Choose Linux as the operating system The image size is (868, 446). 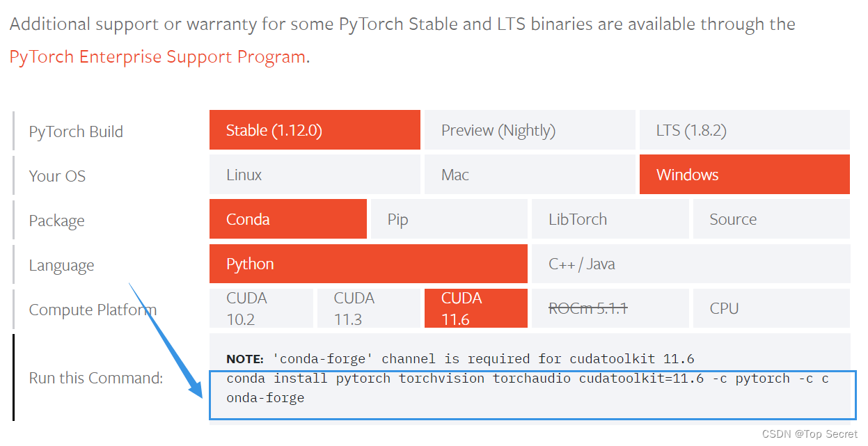pyautogui.click(x=315, y=174)
